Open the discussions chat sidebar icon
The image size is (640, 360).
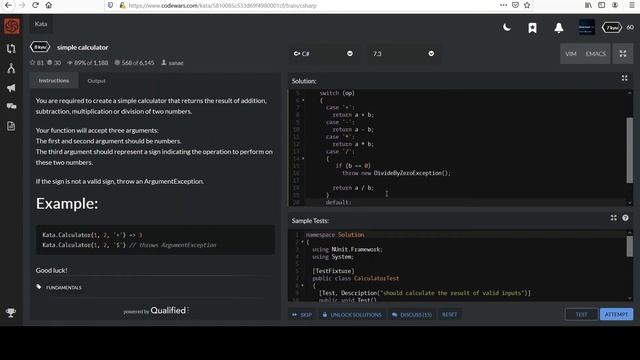[x=11, y=106]
